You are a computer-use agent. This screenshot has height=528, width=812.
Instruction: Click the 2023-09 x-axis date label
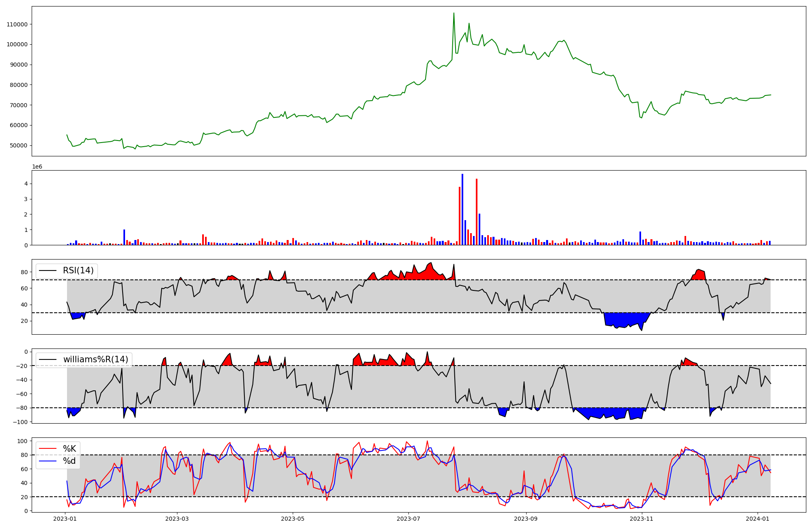point(526,519)
